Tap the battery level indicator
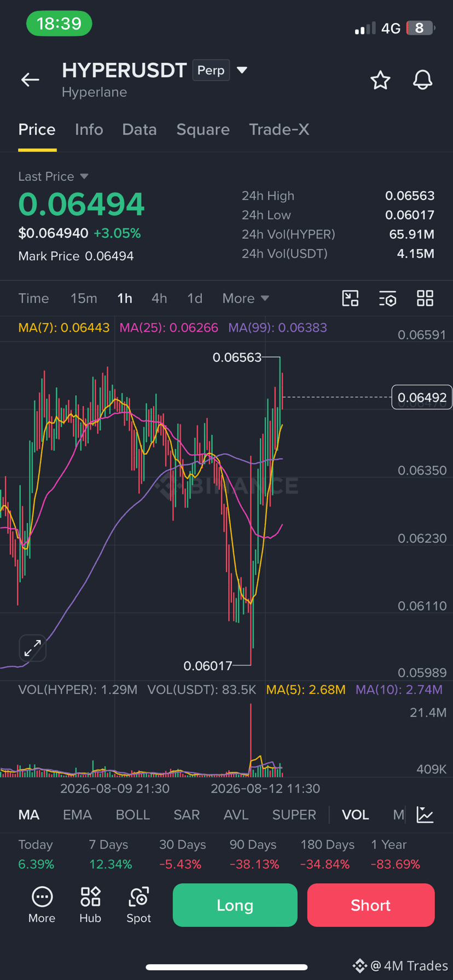Image resolution: width=453 pixels, height=980 pixels. [420, 28]
